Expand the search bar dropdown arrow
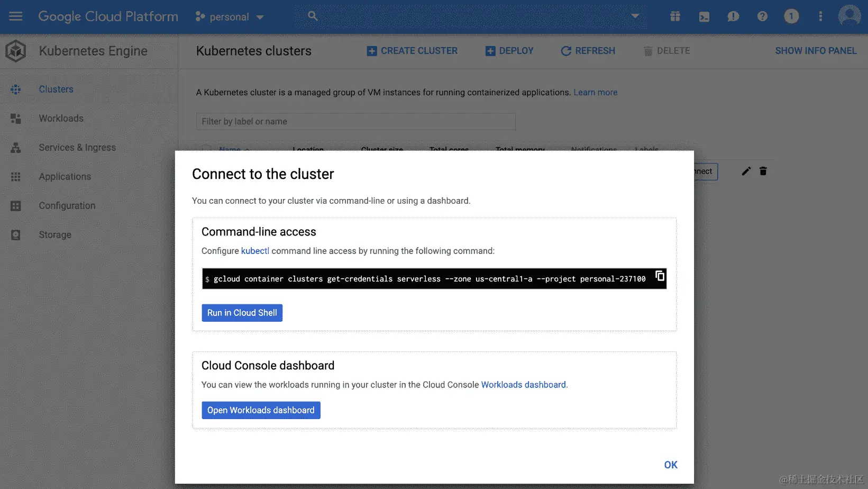 click(x=635, y=16)
